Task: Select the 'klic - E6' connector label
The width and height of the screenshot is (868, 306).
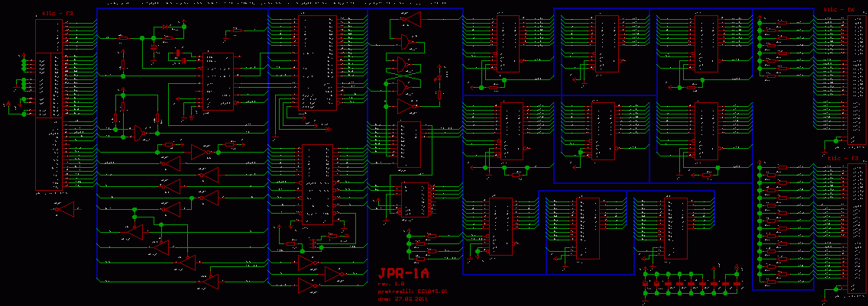Action: click(x=837, y=9)
